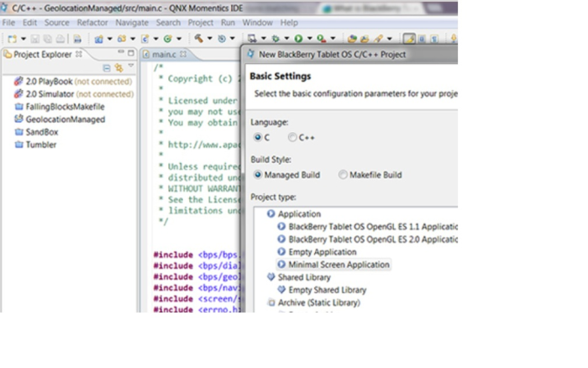
Task: Click the Open Task folder icon
Action: click(365, 39)
